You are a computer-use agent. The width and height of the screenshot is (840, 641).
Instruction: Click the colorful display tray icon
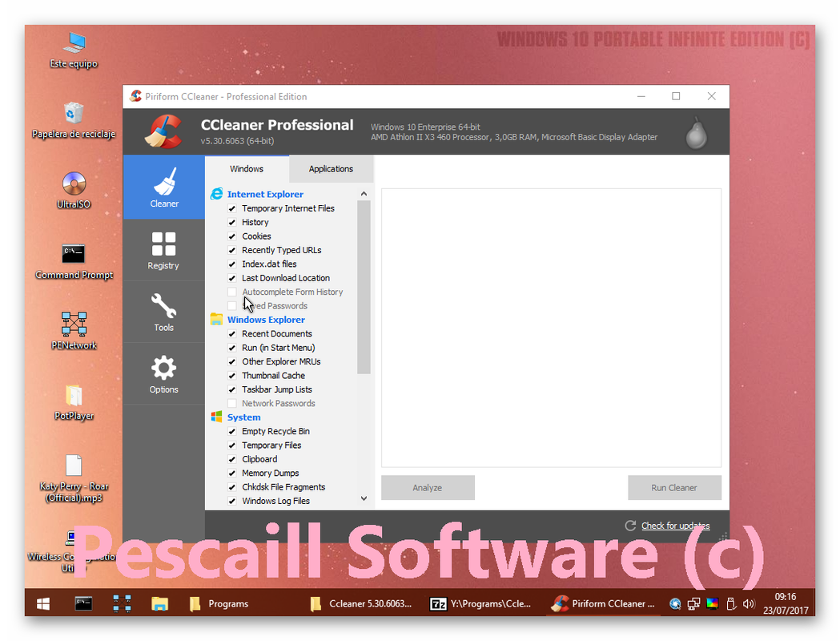coord(712,604)
